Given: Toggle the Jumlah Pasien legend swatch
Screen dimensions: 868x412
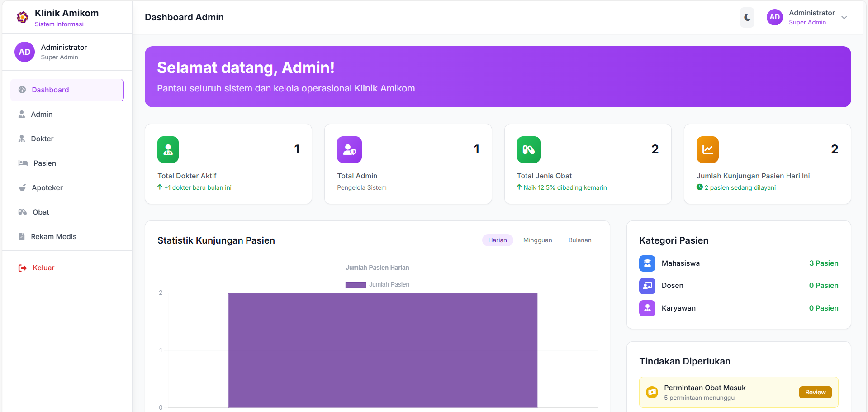Looking at the screenshot, I should [x=356, y=285].
